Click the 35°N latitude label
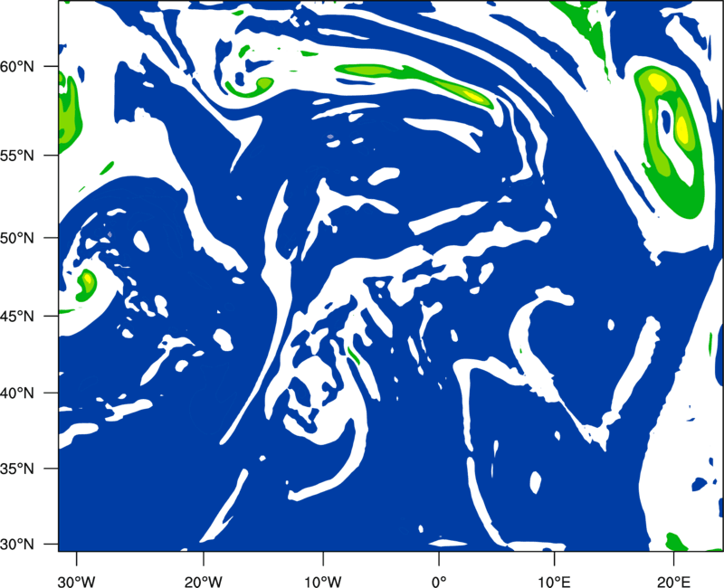Image resolution: width=724 pixels, height=588 pixels. 17,469
